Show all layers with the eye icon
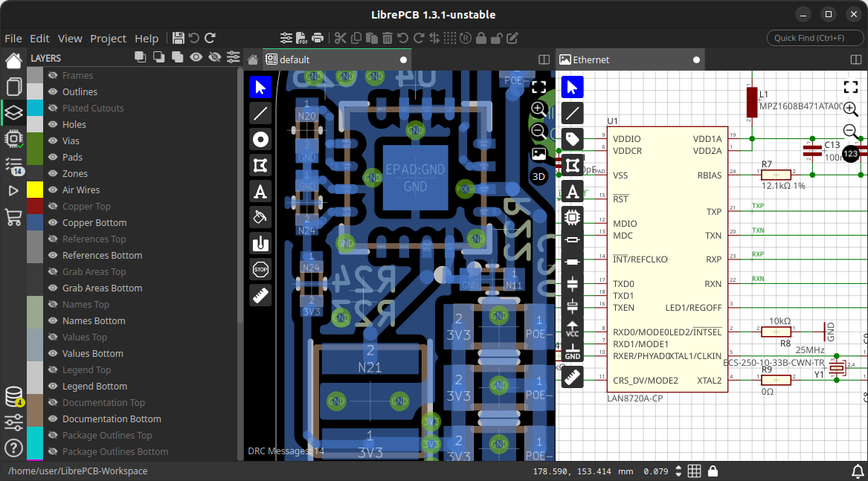The image size is (868, 481). click(196, 57)
